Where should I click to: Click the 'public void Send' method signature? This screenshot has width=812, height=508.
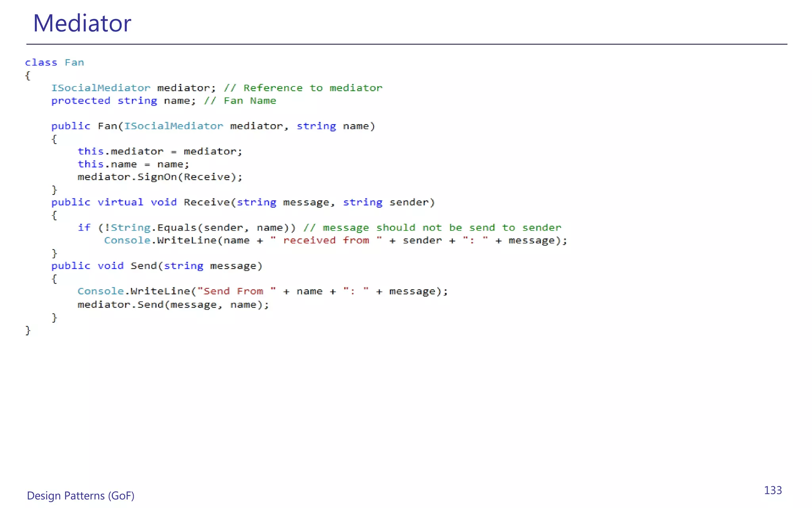157,266
